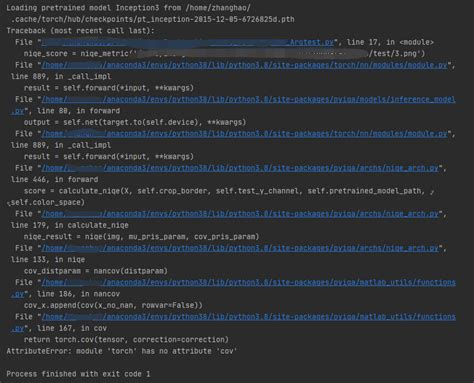Click soft-wrap marker before "self.color_space)"
The height and width of the screenshot is (383, 474).
tap(8, 203)
